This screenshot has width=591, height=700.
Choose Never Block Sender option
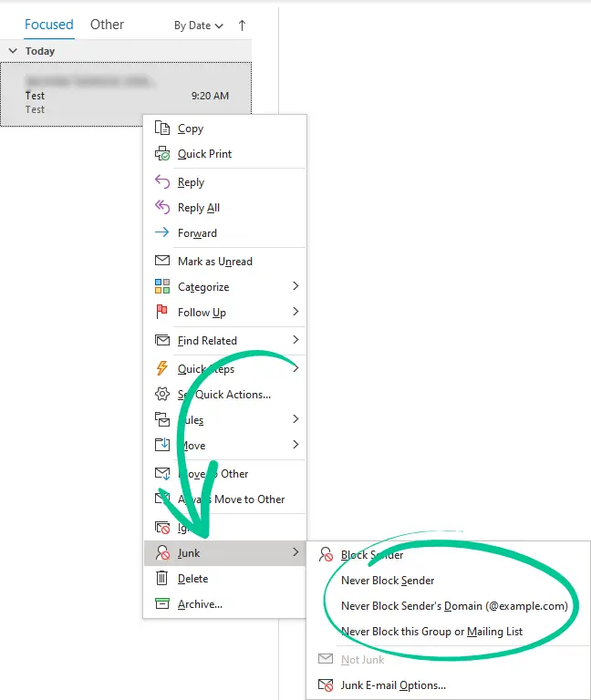pyautogui.click(x=388, y=581)
